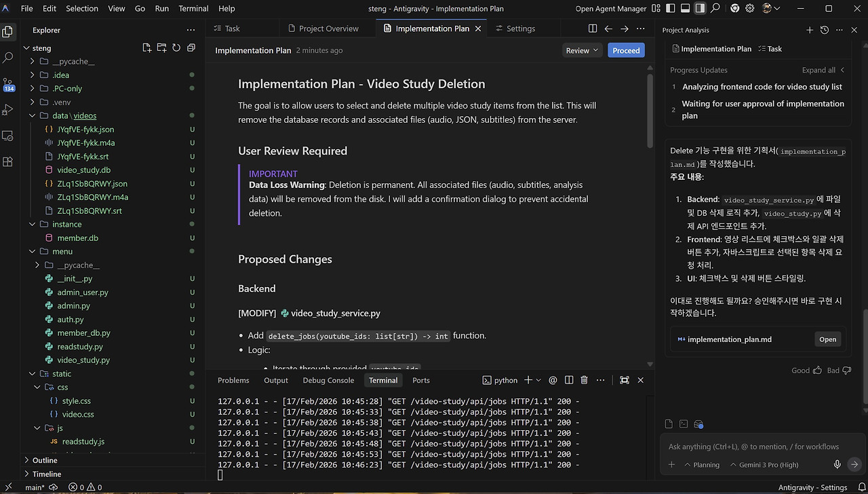The image size is (868, 494).
Task: Open the File menu
Action: tap(26, 9)
